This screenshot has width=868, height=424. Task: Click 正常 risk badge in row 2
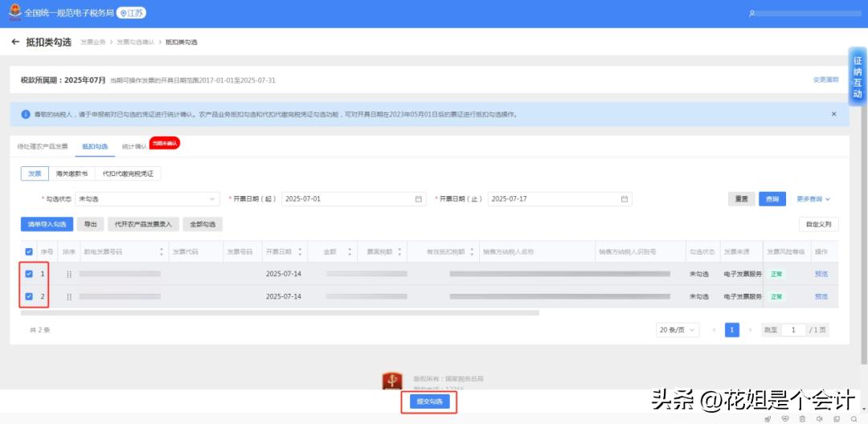(x=776, y=297)
